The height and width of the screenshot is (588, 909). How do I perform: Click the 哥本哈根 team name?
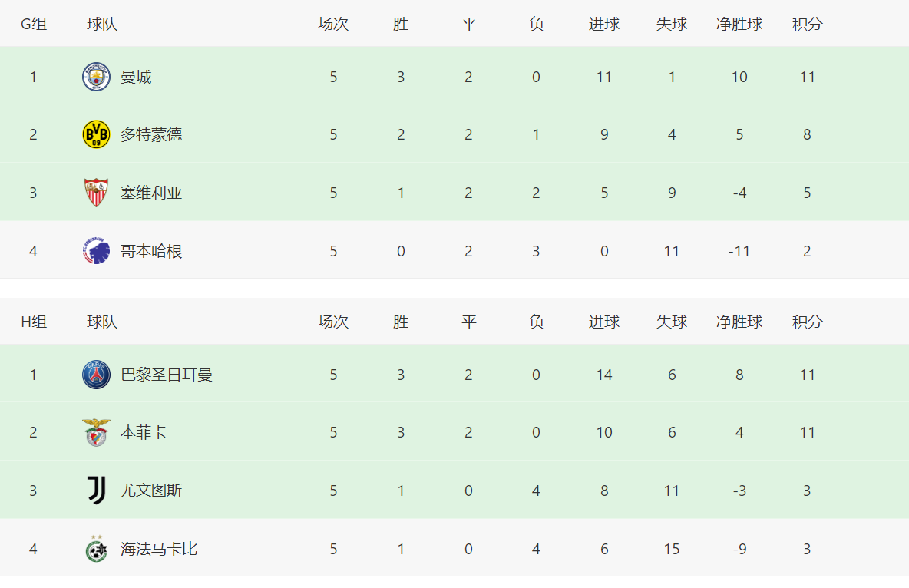[151, 251]
